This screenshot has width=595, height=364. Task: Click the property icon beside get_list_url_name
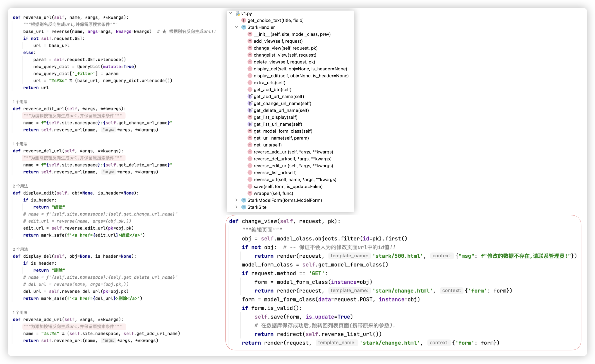tap(250, 124)
